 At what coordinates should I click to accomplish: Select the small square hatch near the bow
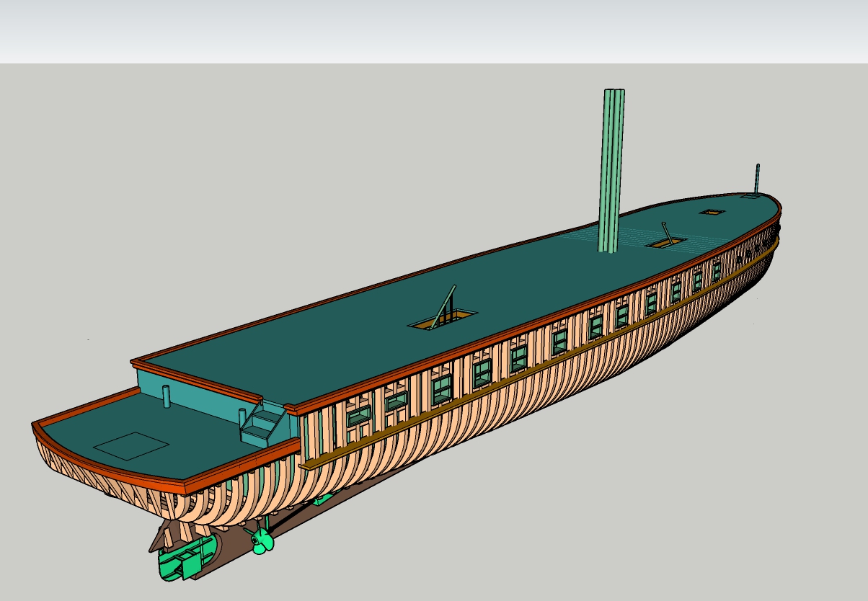[x=712, y=212]
